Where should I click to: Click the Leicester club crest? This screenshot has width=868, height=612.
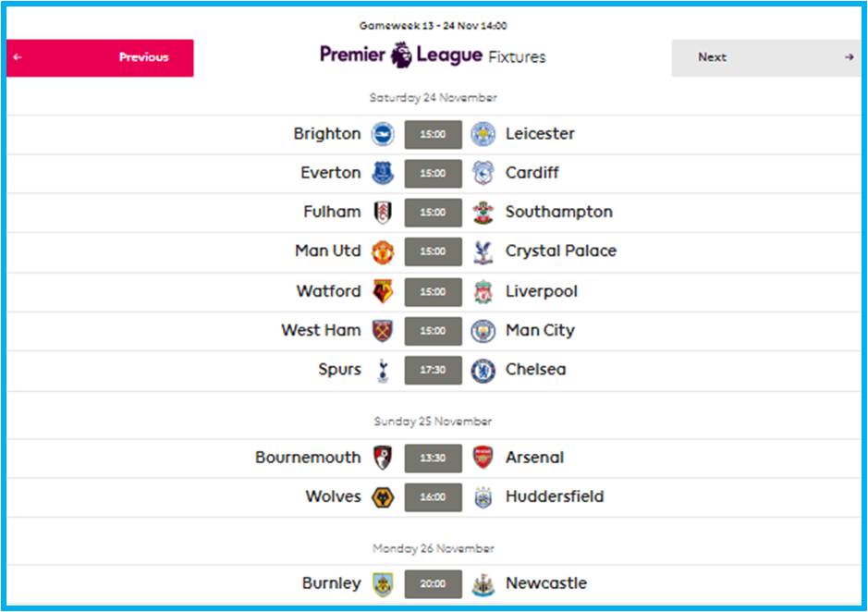click(x=483, y=135)
